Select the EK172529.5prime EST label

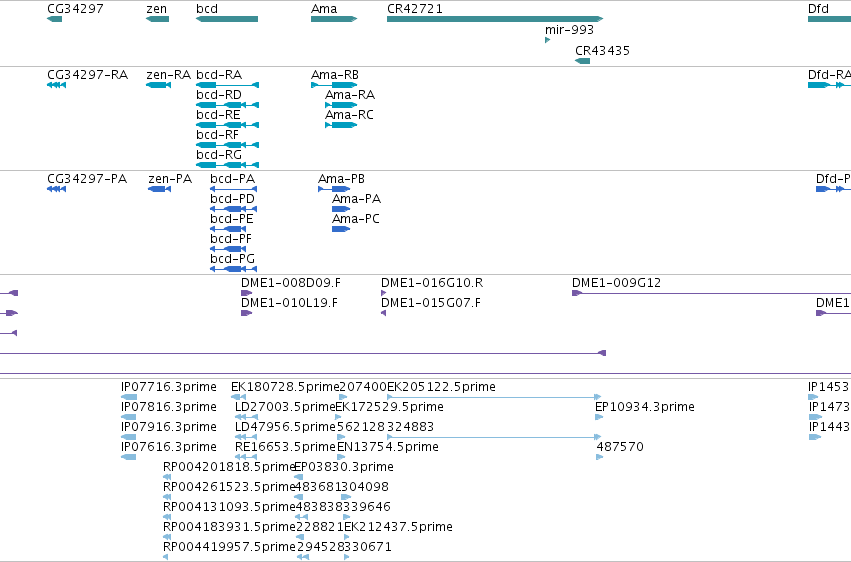[390, 407]
